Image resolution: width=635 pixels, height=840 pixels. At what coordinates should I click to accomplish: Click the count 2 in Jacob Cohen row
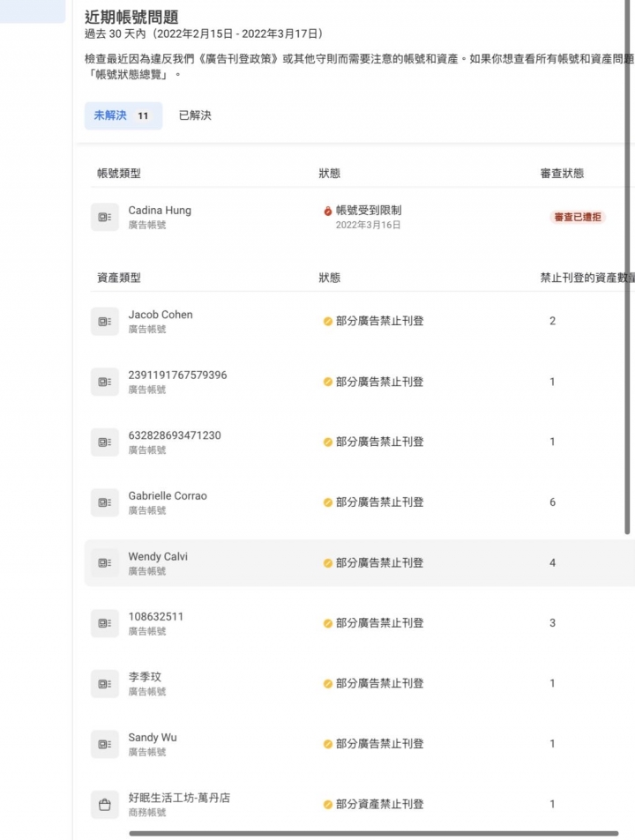pyautogui.click(x=552, y=322)
